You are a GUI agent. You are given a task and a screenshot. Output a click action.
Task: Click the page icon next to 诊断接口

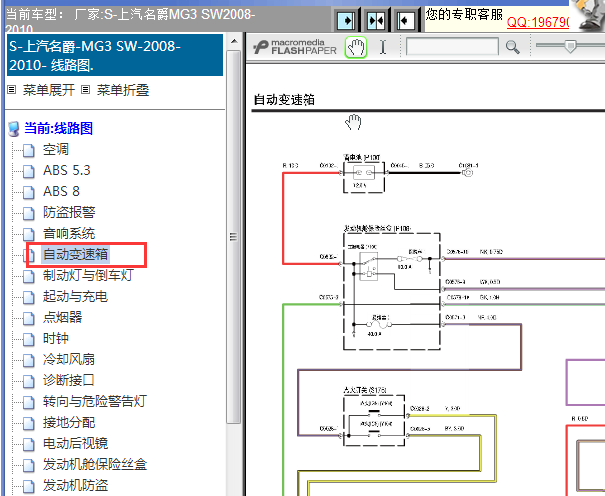point(29,381)
